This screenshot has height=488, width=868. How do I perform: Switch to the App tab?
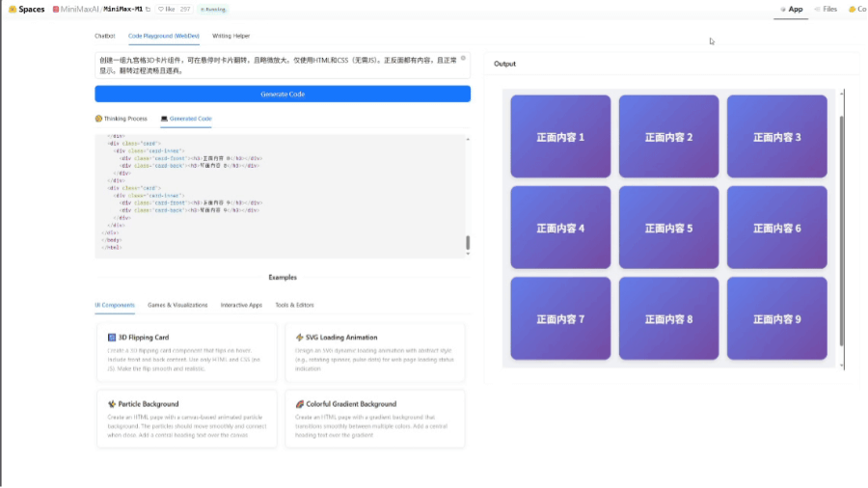791,10
